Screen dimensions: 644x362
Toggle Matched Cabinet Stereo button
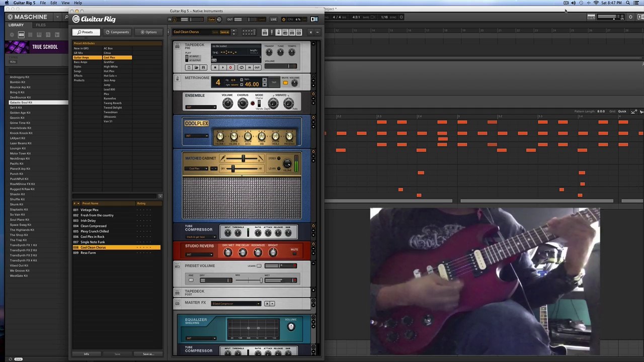pyautogui.click(x=279, y=158)
